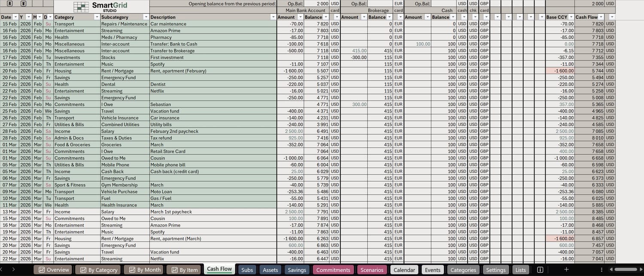Open the Description column filter dropdown

273,17
